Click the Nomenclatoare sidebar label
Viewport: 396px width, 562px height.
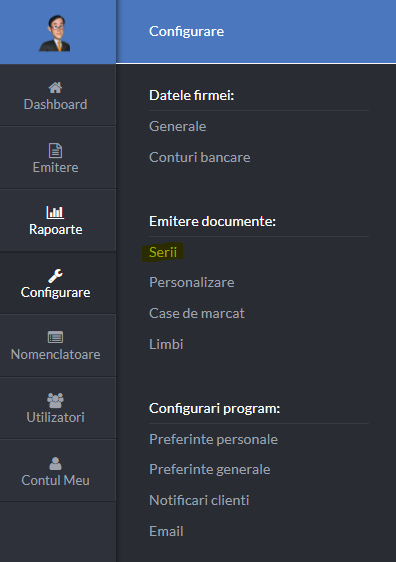tap(56, 354)
